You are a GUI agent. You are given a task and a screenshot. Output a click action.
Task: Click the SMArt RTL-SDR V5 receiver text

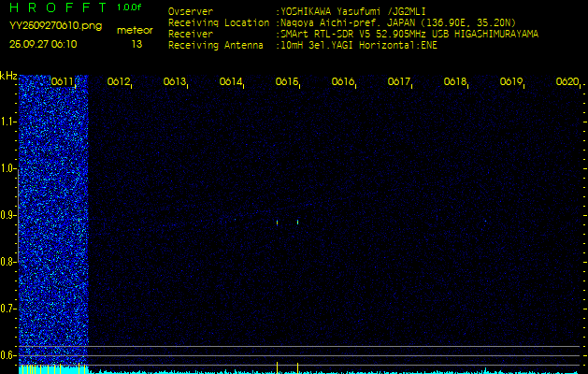click(x=409, y=35)
